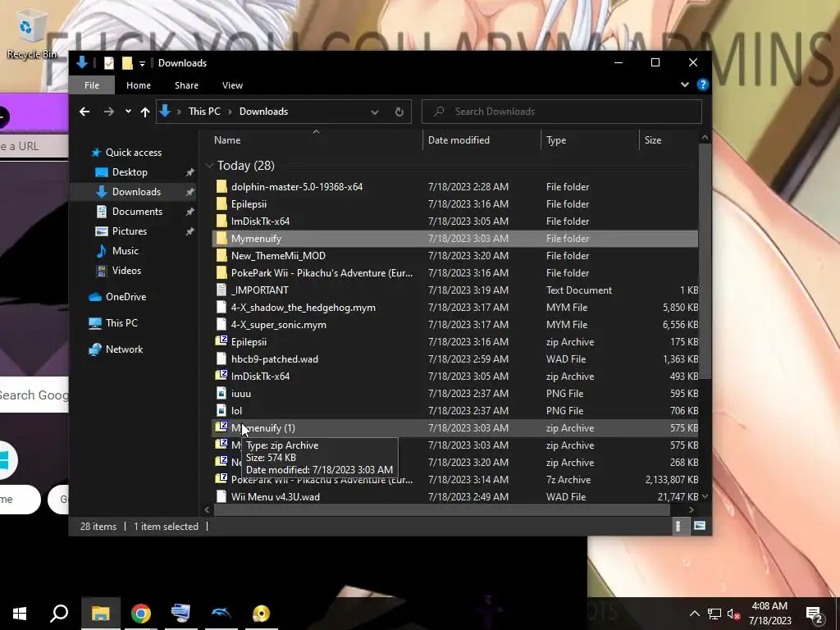Collapse the Today (28) group
Image resolution: width=840 pixels, height=630 pixels.
(x=209, y=166)
